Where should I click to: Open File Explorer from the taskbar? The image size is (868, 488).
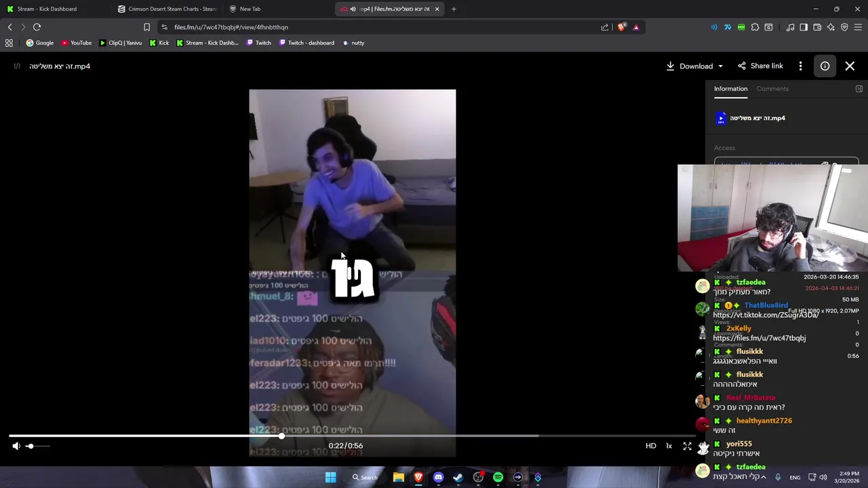(x=399, y=477)
